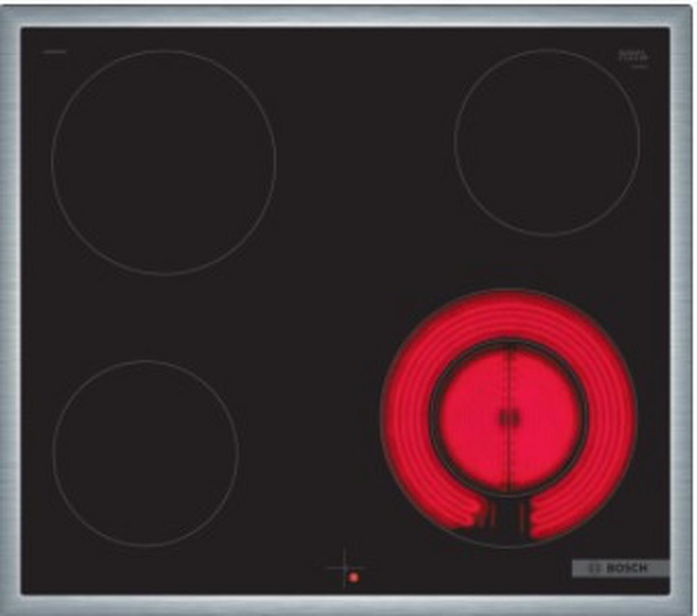This screenshot has height=616, width=697.
Task: Select the large top-left cooking zone
Action: coord(163,162)
